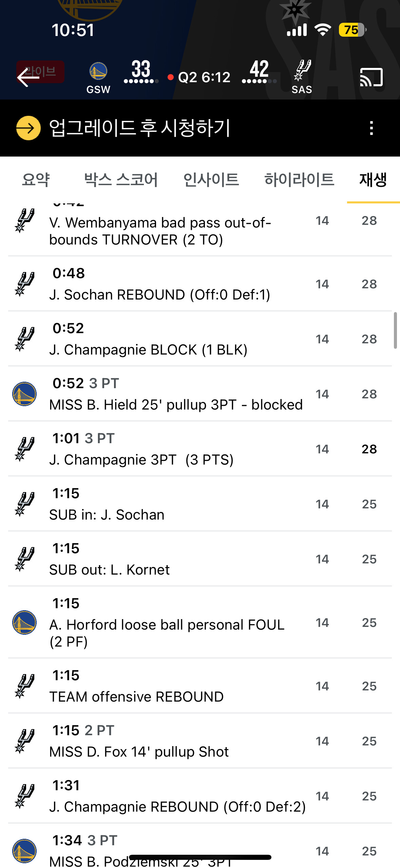
Task: Click the play-by-play vertical scrollbar
Action: coord(395,330)
